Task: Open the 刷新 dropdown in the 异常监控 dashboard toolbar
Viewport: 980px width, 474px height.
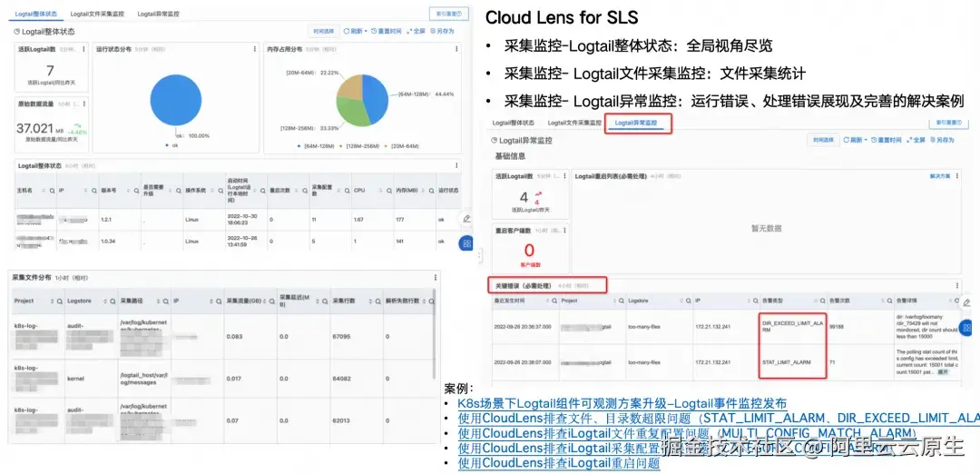Action: [855, 140]
